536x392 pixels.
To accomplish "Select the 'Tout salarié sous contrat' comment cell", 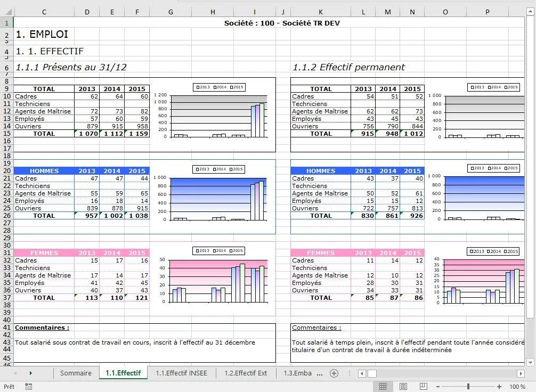I will 135,342.
